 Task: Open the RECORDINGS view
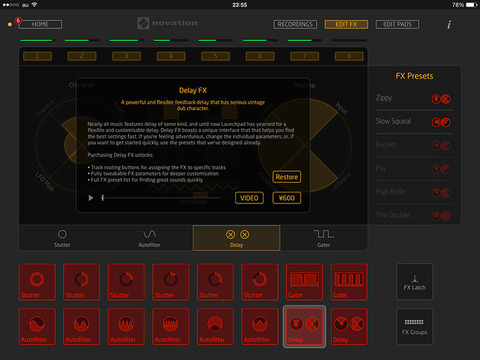pos(295,24)
